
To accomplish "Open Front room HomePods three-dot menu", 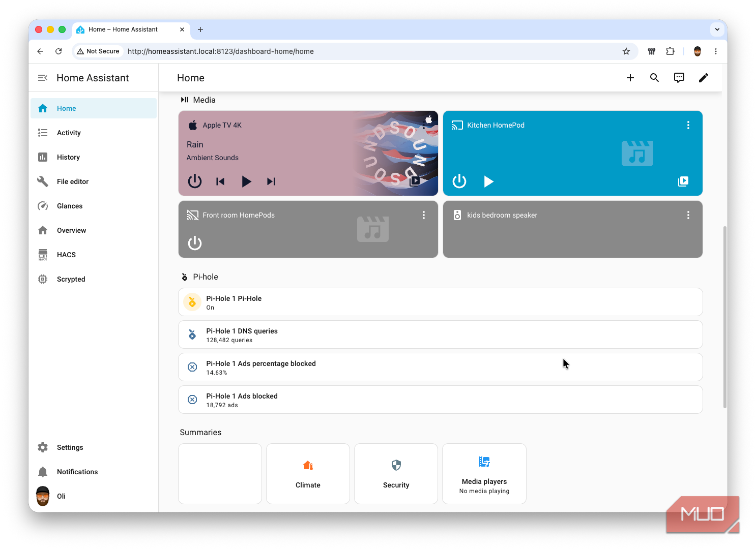I will coord(424,215).
